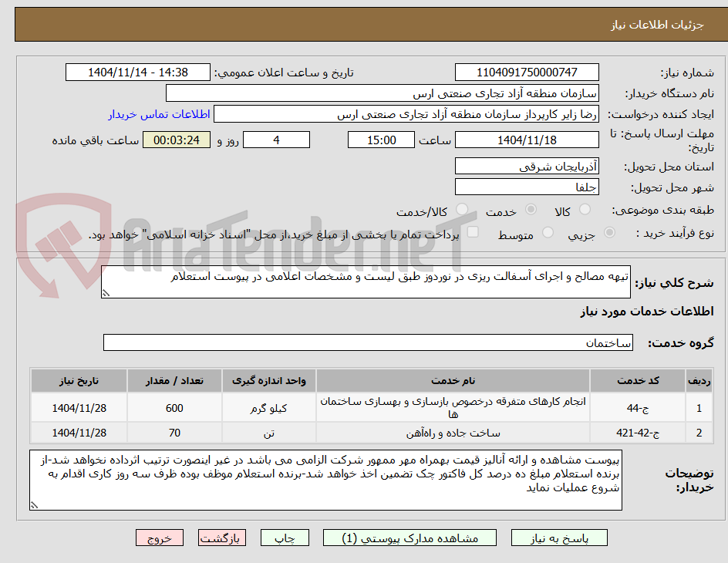The height and width of the screenshot is (563, 728).
Task: Click the buyer organization name field
Action: click(x=382, y=93)
